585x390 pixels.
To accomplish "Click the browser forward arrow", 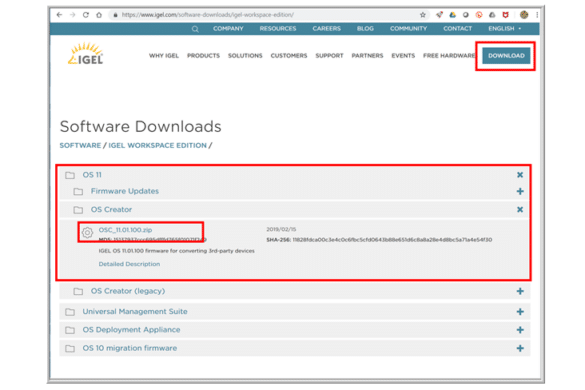I will (72, 15).
